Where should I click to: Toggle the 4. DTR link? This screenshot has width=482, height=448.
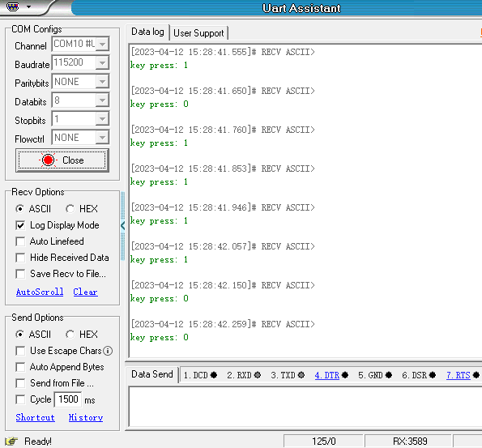[x=327, y=375]
